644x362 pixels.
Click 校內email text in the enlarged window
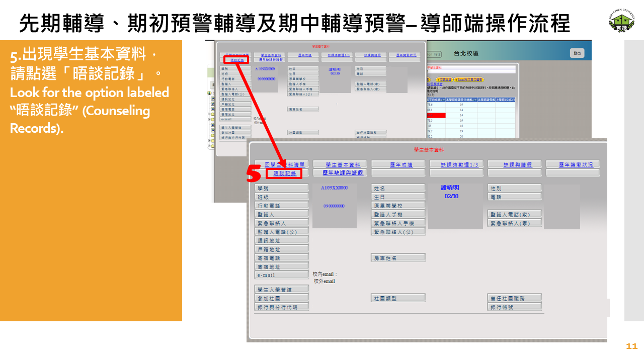tap(325, 274)
